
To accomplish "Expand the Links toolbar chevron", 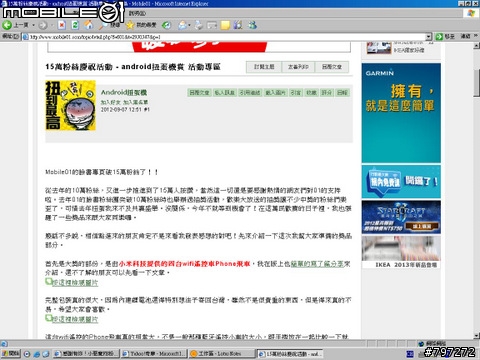I will click(x=475, y=36).
